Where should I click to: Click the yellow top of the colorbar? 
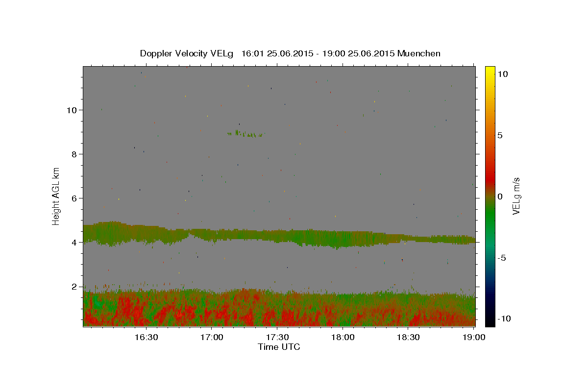490,71
